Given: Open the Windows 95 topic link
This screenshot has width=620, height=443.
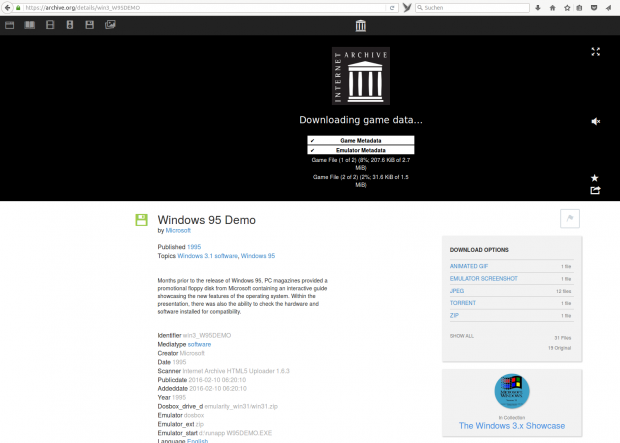Looking at the screenshot, I should (258, 256).
